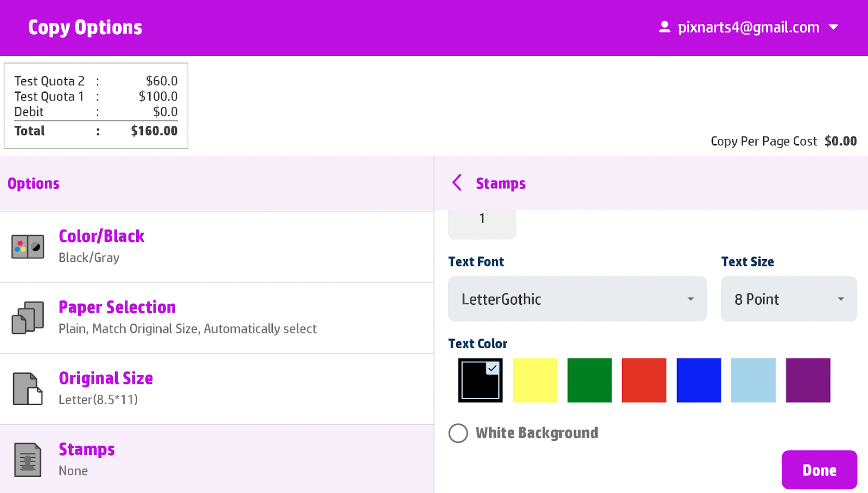Viewport: 868px width, 493px height.
Task: Click the Done button
Action: 819,470
